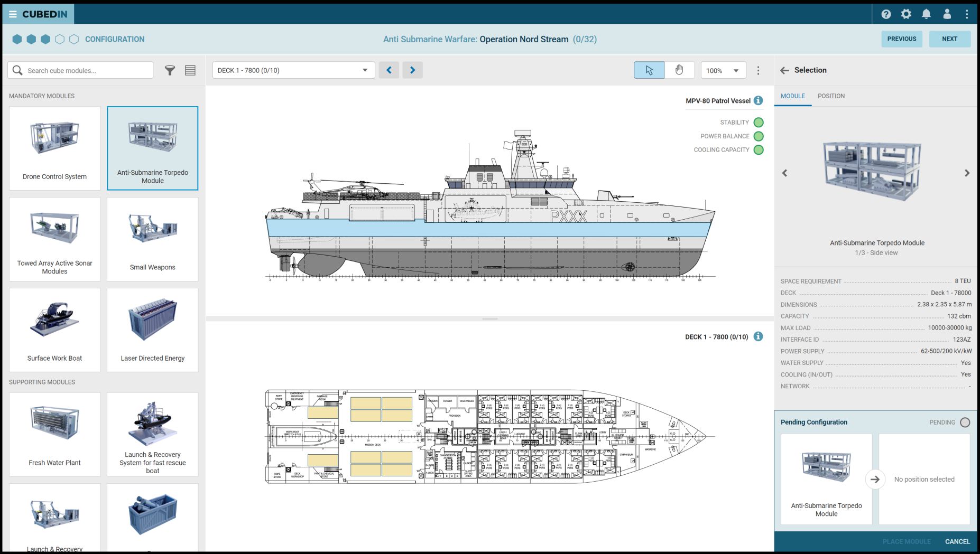Focus the Search cube modules field
This screenshot has height=554, width=980.
coord(80,70)
